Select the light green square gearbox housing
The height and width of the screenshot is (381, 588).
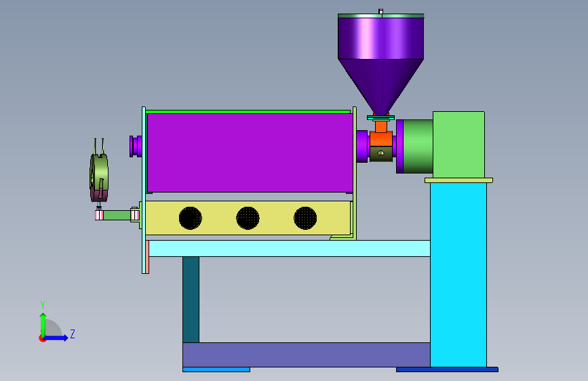click(458, 145)
